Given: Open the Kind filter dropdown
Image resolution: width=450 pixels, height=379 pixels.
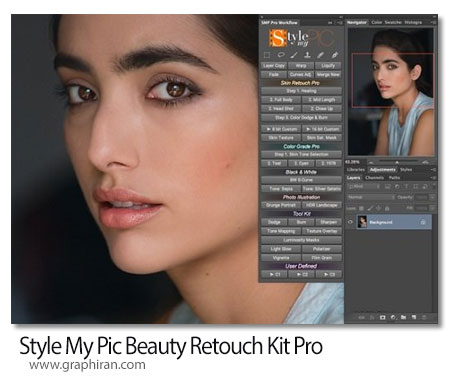Looking at the screenshot, I should (363, 187).
